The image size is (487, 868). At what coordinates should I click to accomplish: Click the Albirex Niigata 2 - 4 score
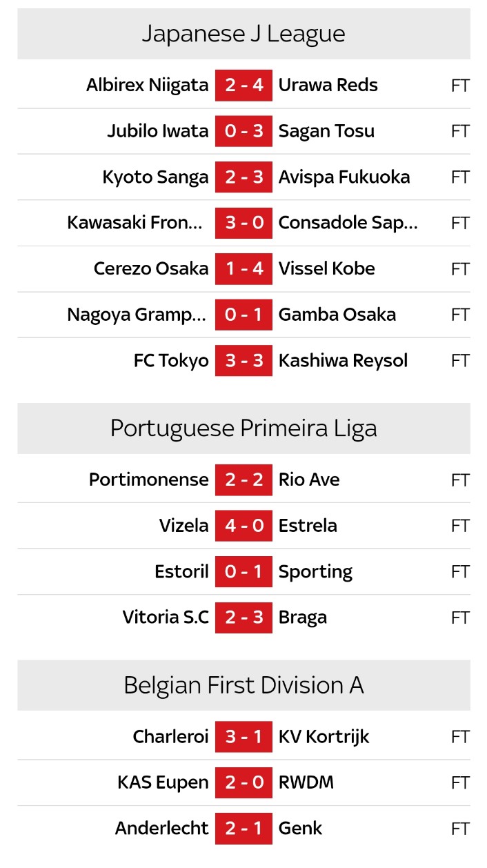coord(243,86)
